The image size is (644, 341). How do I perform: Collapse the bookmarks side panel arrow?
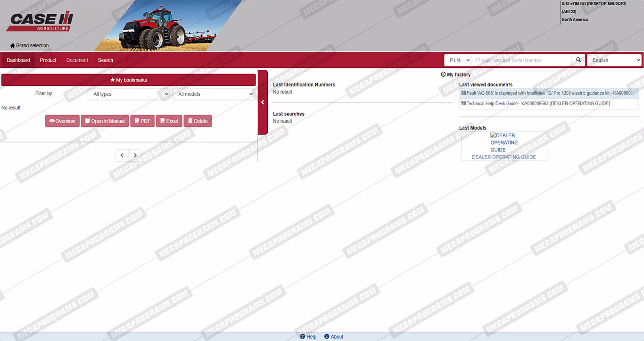click(263, 102)
